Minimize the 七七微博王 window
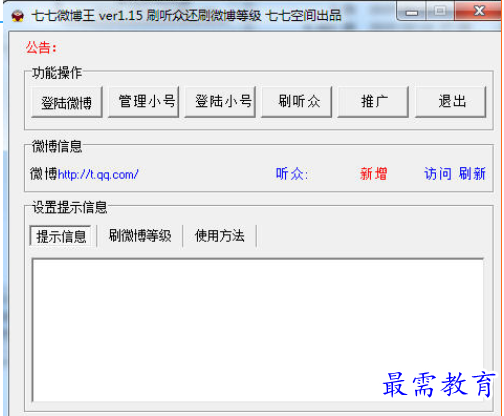This screenshot has height=416, width=504. [x=411, y=12]
